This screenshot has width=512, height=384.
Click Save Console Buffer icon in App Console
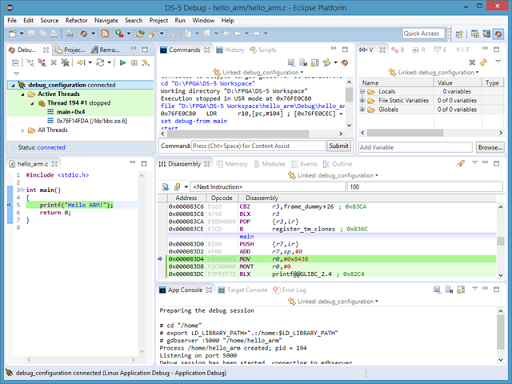(x=437, y=289)
